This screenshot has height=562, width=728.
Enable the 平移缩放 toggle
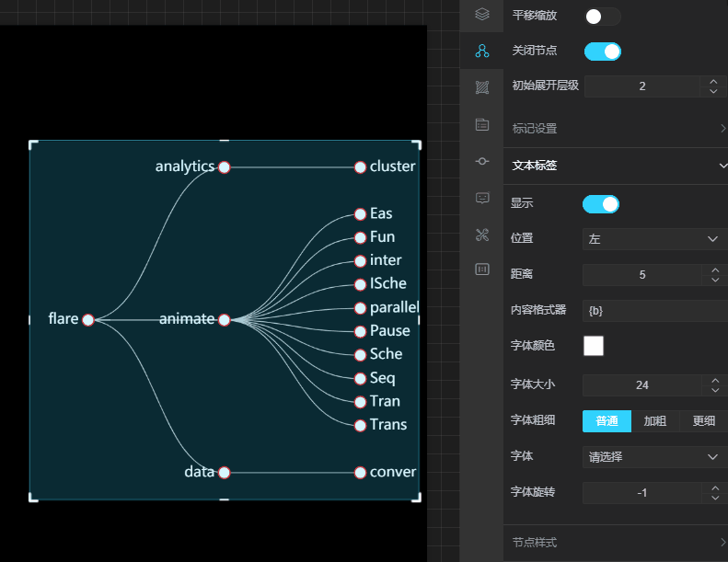click(x=602, y=17)
